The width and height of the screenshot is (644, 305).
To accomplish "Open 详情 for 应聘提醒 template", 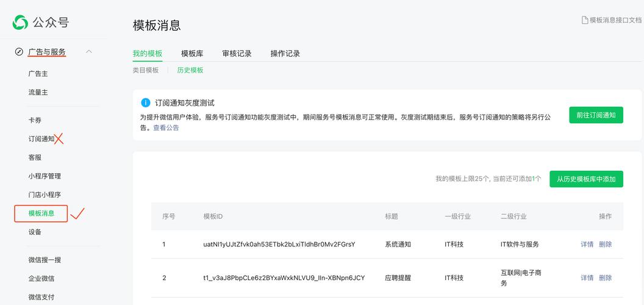I will coord(587,278).
